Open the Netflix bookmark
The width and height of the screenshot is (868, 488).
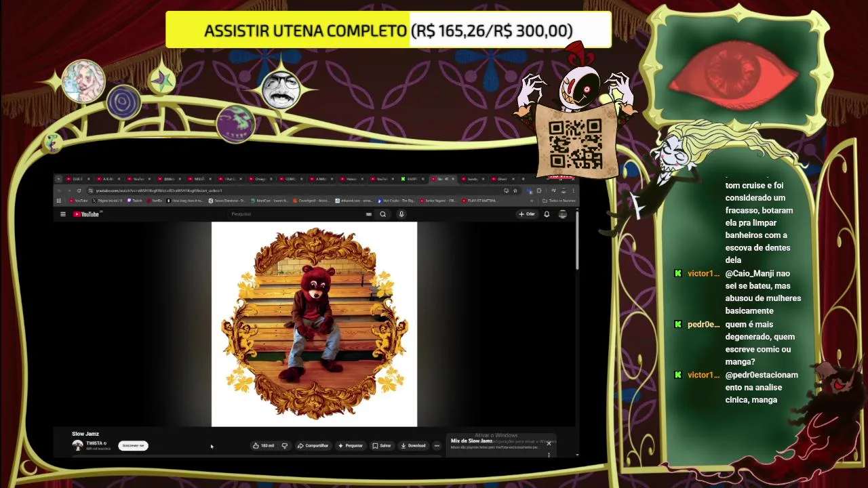pyautogui.click(x=154, y=201)
